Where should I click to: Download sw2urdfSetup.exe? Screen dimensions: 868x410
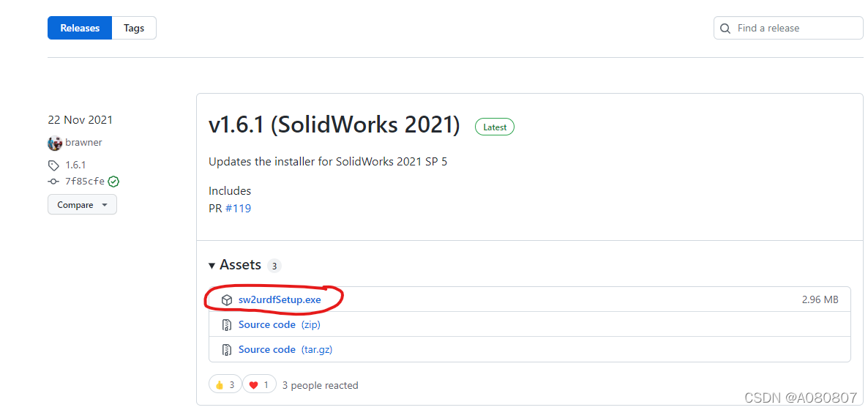click(x=280, y=299)
